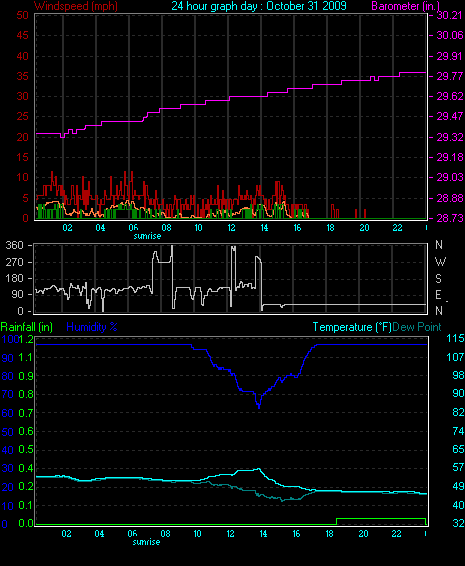The image size is (465, 566).
Task: Click the 360 degree axis value
Action: 14,245
